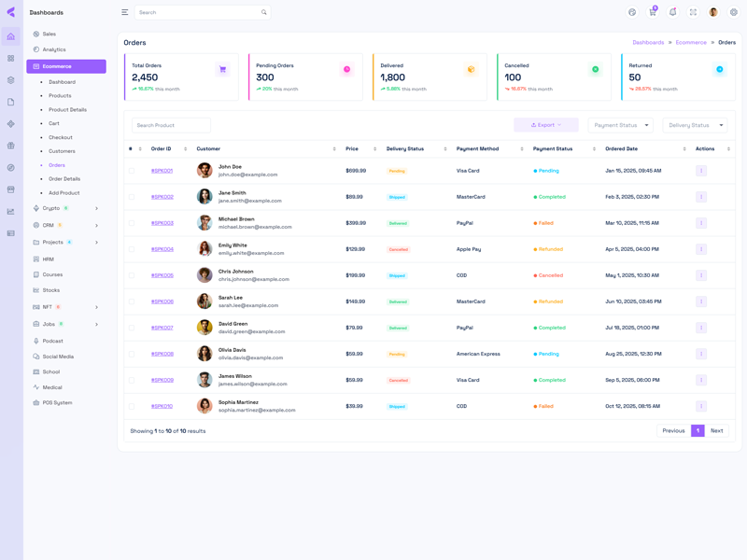
Task: Click the gift icon in left rail
Action: coord(11,146)
